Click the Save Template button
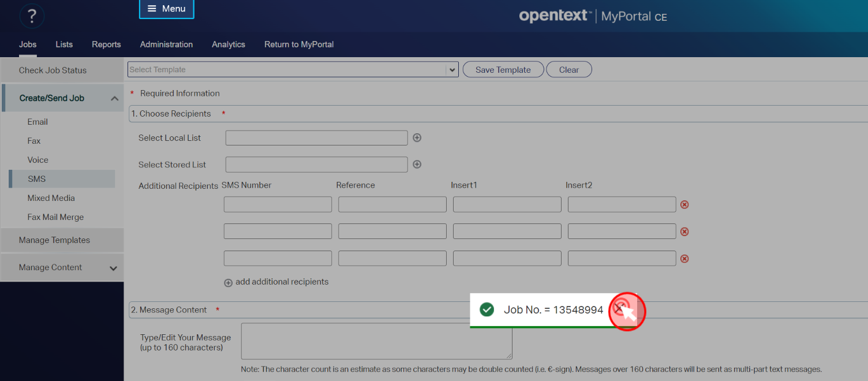The width and height of the screenshot is (868, 381). [x=503, y=70]
